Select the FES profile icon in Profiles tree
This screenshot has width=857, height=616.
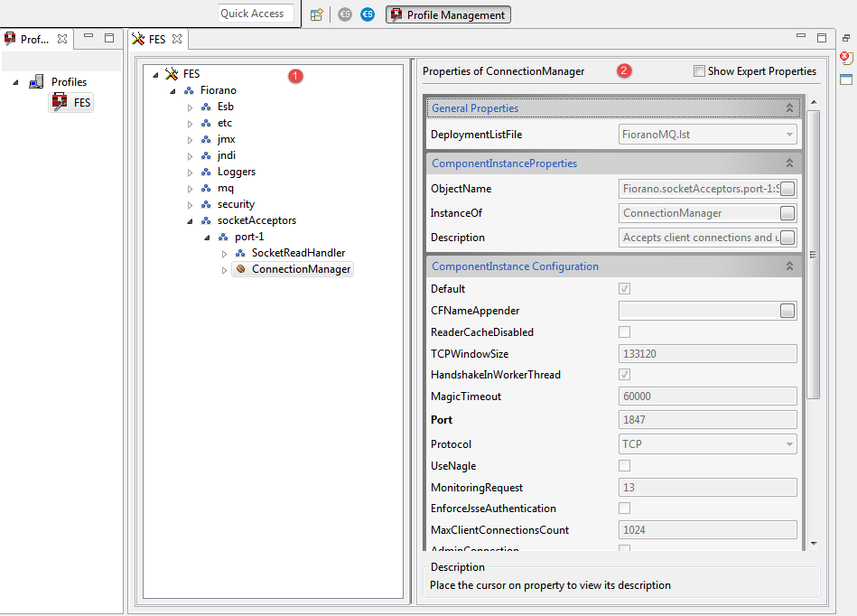(60, 103)
